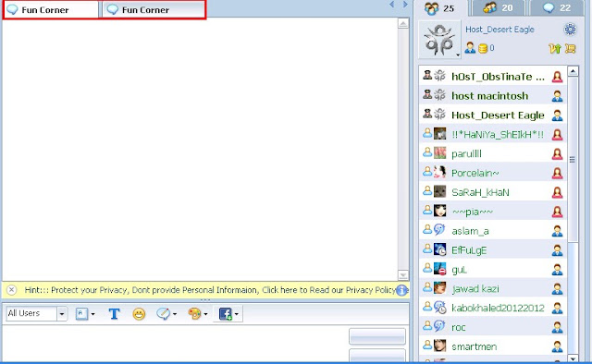Click inside the message input field

(175, 344)
